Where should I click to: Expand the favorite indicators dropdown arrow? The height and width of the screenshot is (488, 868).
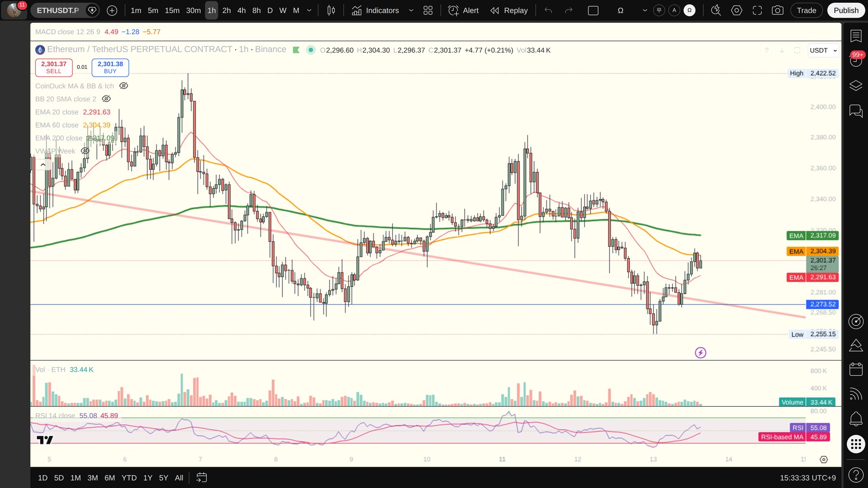tap(411, 10)
